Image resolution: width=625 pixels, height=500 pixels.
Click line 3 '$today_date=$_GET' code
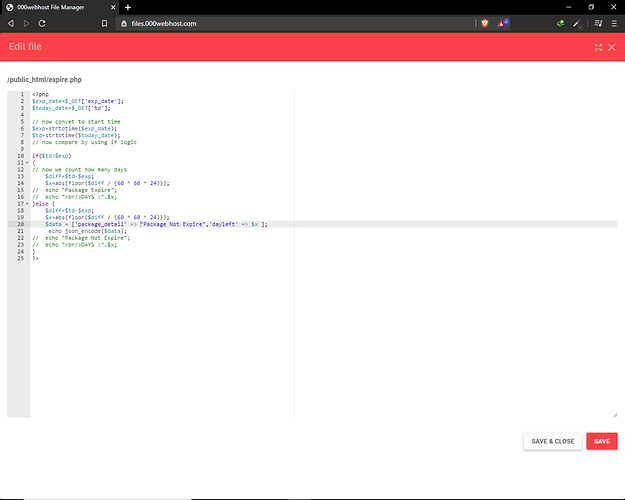(x=71, y=108)
